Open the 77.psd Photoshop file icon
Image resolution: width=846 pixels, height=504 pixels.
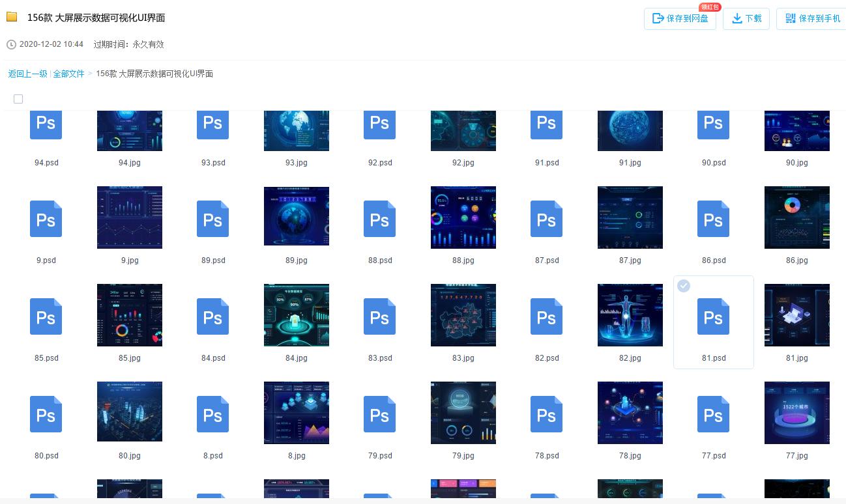tap(714, 414)
